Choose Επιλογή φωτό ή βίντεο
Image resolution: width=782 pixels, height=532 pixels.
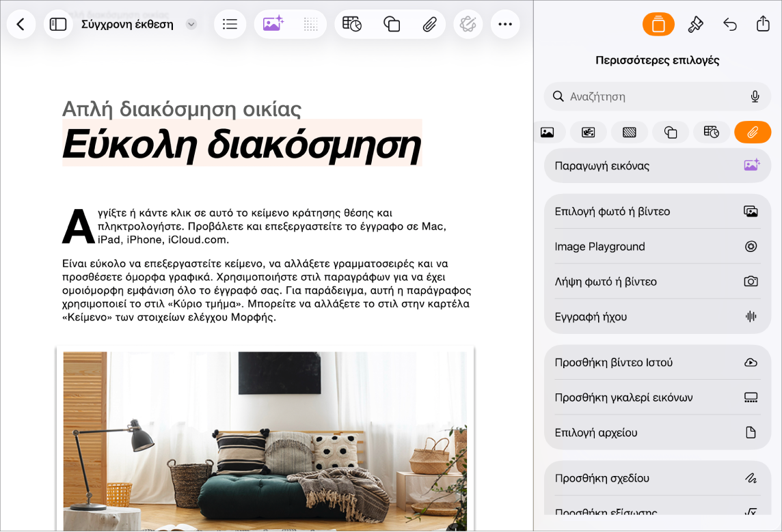pyautogui.click(x=658, y=211)
